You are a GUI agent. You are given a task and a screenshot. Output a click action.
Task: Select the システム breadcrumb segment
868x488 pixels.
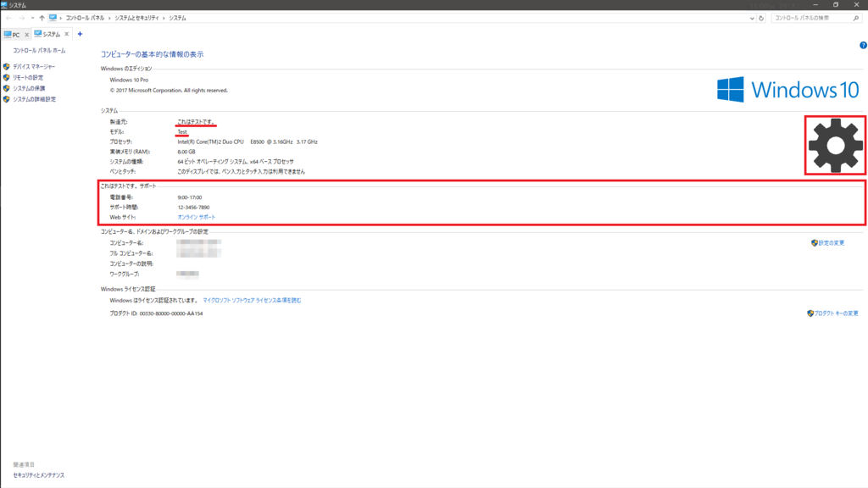click(177, 19)
